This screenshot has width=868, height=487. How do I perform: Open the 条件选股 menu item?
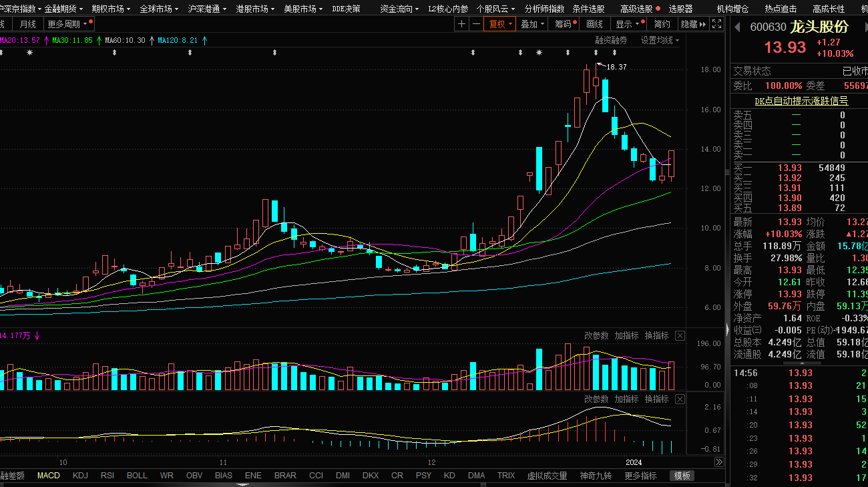(x=588, y=9)
